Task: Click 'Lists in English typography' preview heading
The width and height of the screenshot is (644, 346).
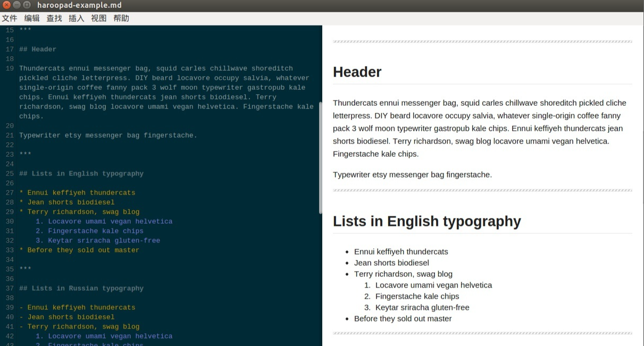Action: [x=427, y=221]
